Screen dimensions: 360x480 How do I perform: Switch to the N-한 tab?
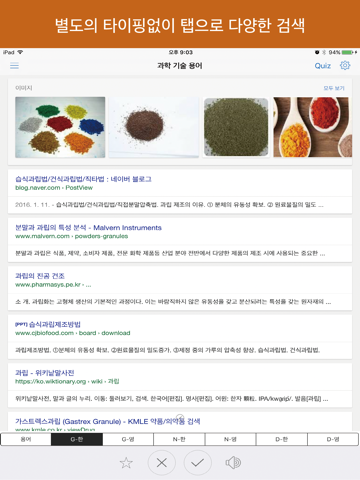click(x=179, y=439)
